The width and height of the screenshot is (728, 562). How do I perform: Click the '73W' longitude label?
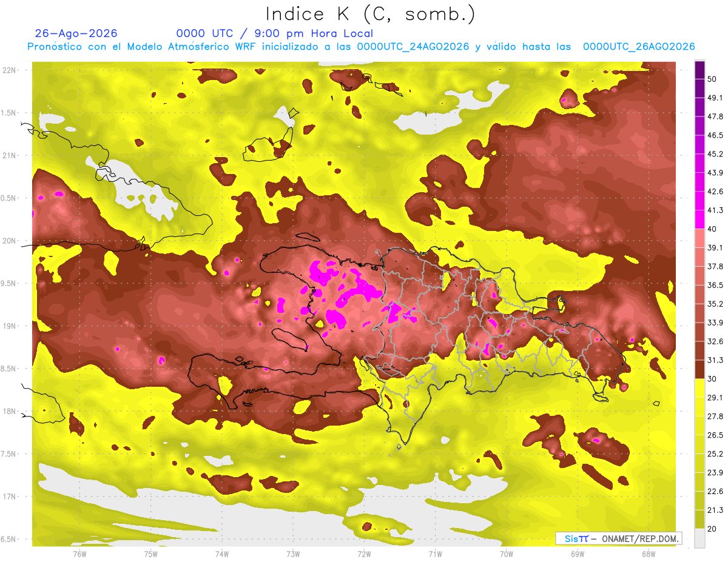pos(293,554)
